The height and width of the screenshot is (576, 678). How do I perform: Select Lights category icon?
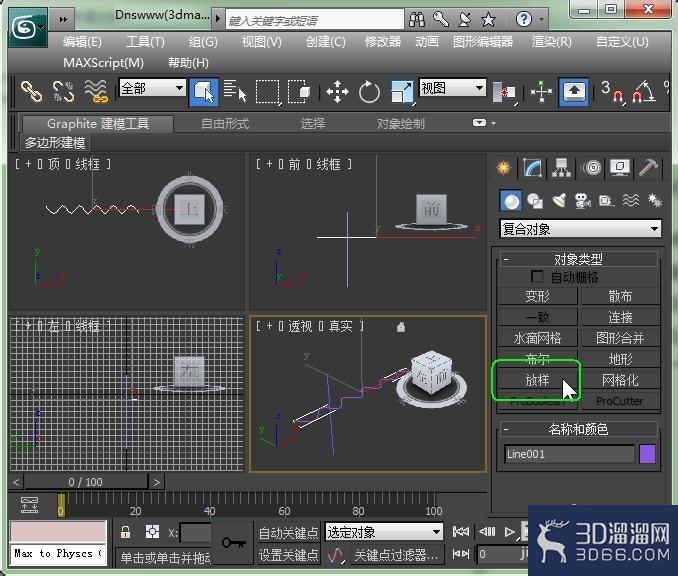click(x=559, y=201)
